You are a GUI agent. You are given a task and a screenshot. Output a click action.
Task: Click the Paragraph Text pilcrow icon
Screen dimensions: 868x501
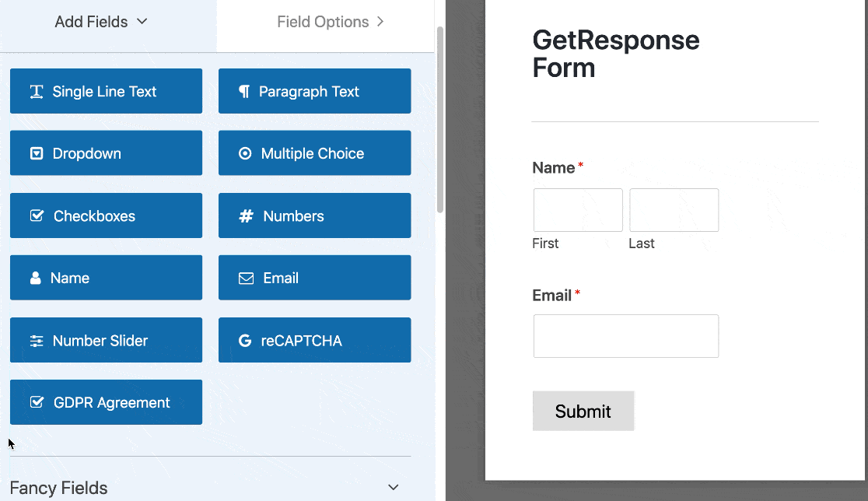(x=244, y=92)
